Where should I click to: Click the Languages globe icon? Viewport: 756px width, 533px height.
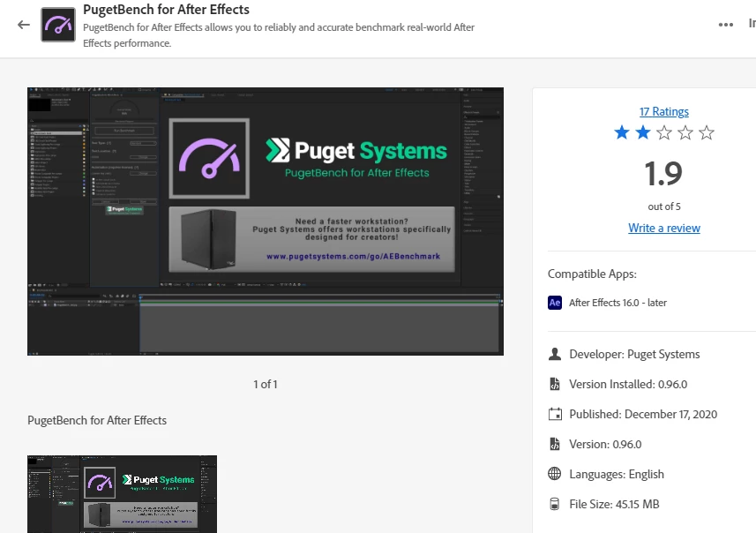(555, 474)
